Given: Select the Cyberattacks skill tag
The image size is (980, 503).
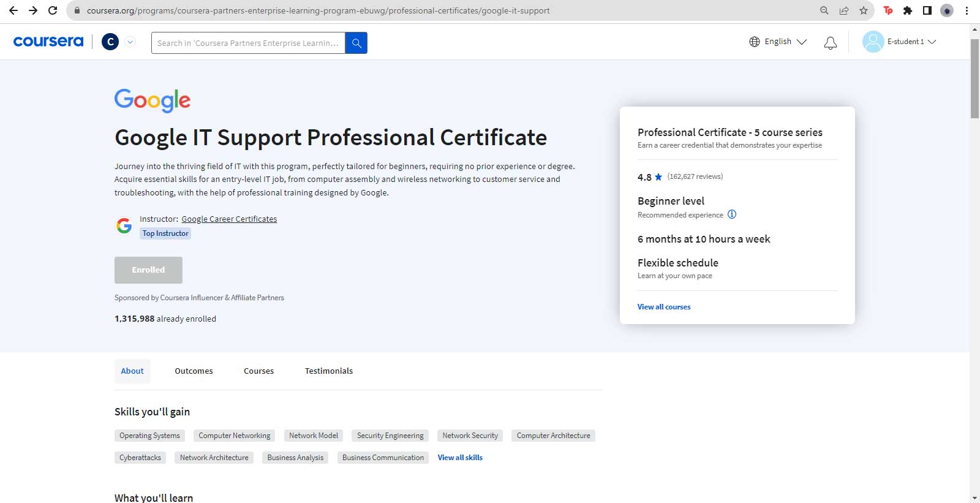Looking at the screenshot, I should pos(140,458).
